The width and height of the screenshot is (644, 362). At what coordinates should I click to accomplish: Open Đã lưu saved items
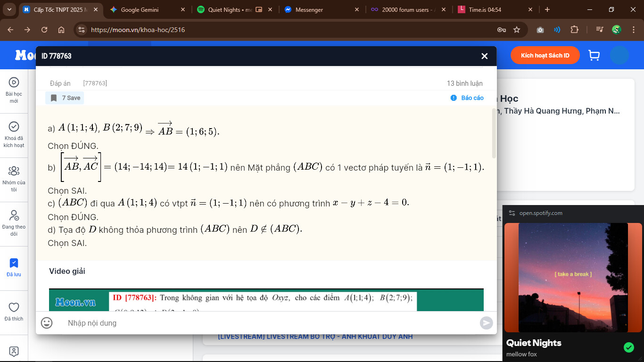click(14, 267)
